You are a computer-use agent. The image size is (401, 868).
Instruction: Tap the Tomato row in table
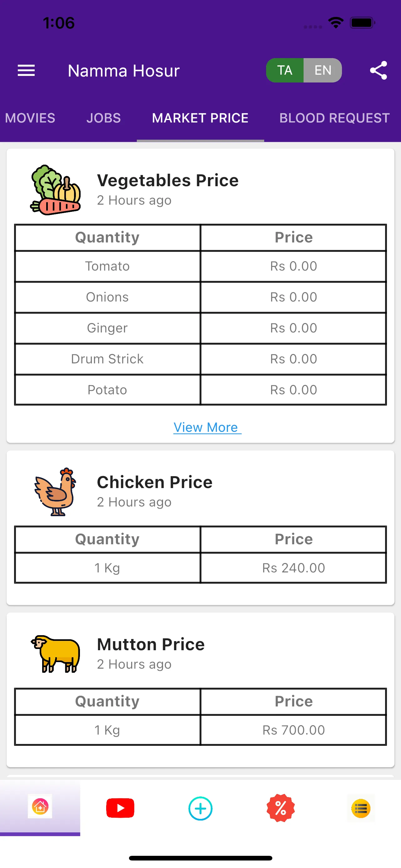200,266
